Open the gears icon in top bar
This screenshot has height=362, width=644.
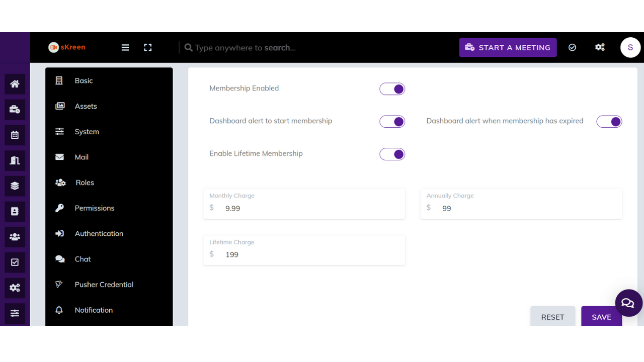pyautogui.click(x=600, y=47)
